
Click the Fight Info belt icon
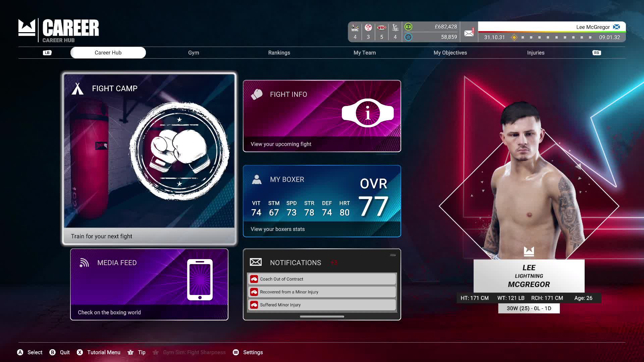tap(368, 113)
